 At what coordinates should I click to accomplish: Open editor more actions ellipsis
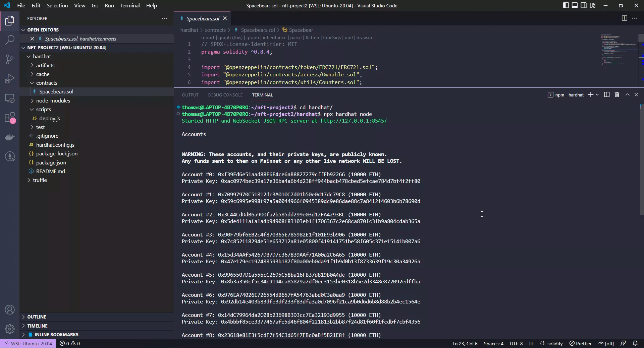click(x=635, y=18)
